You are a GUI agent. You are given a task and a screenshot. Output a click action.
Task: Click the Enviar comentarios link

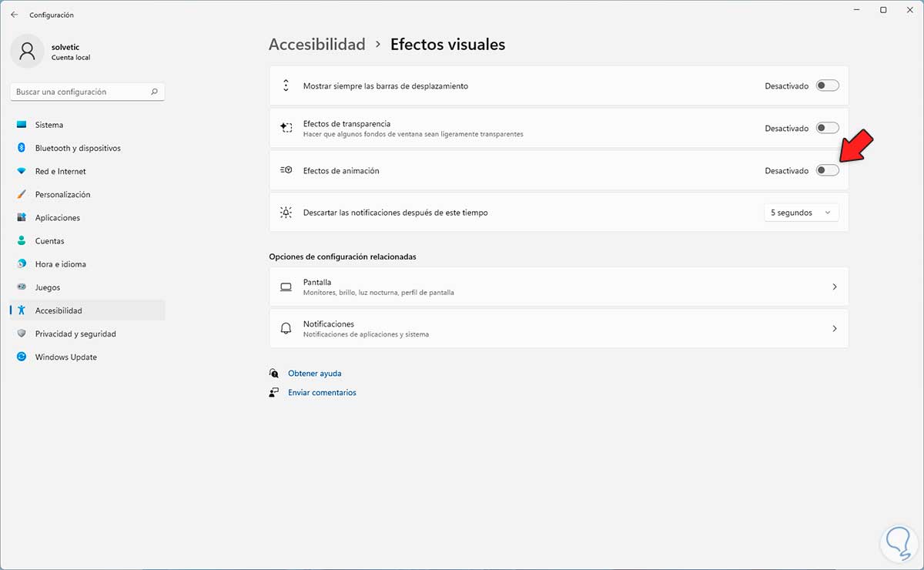[322, 393]
